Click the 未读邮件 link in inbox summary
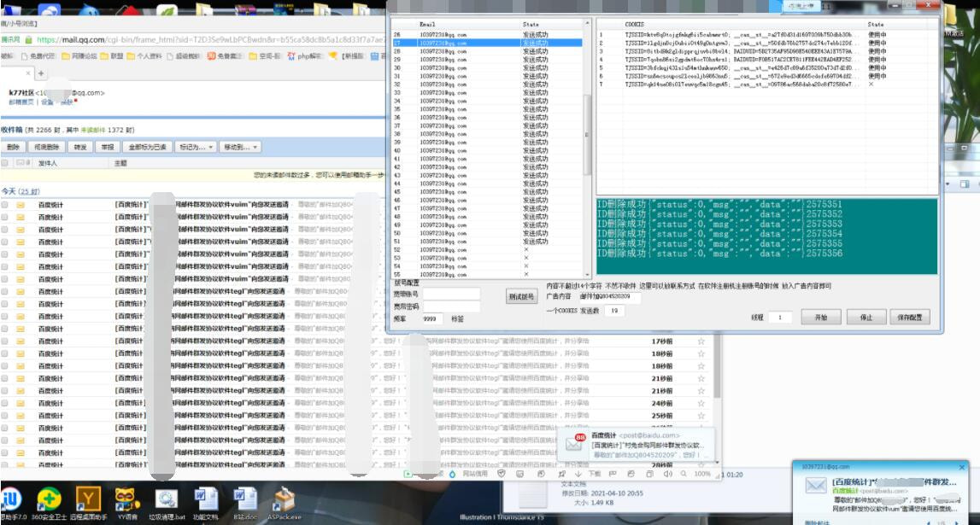The height and width of the screenshot is (525, 980). point(93,130)
